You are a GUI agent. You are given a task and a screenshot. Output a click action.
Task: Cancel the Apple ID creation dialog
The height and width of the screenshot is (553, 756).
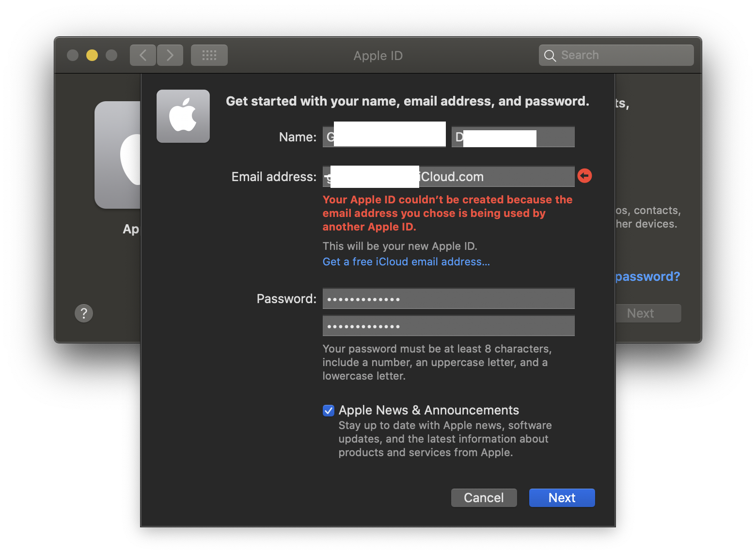click(484, 498)
